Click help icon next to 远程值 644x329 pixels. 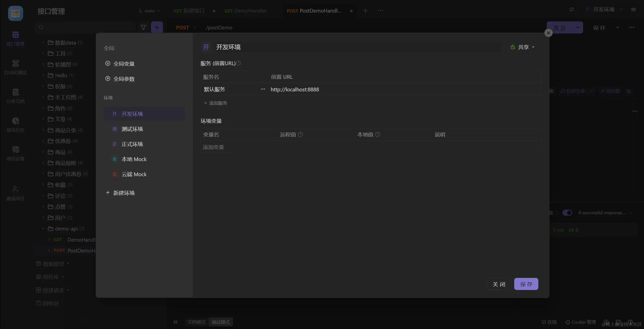(x=300, y=134)
